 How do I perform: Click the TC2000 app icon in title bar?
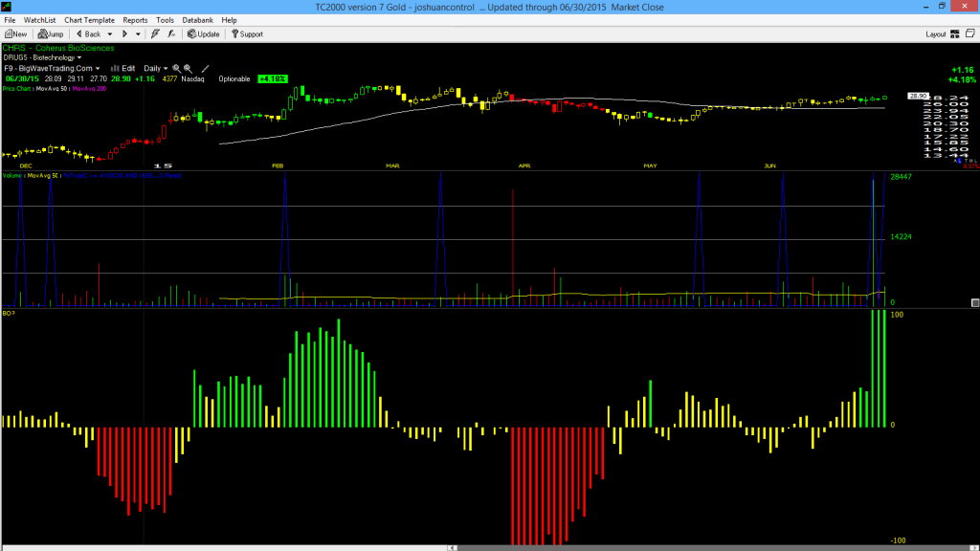coord(7,7)
